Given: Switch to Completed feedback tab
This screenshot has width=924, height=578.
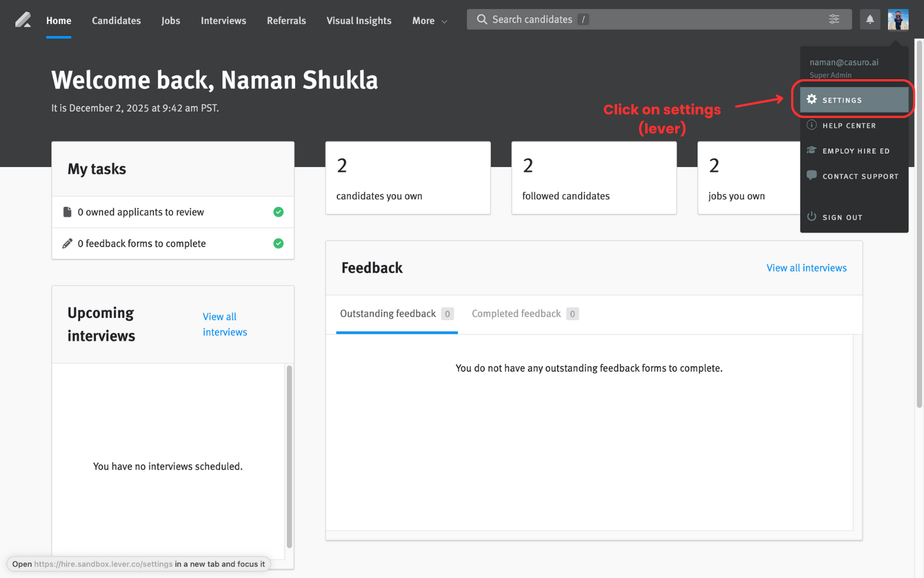Looking at the screenshot, I should 525,314.
